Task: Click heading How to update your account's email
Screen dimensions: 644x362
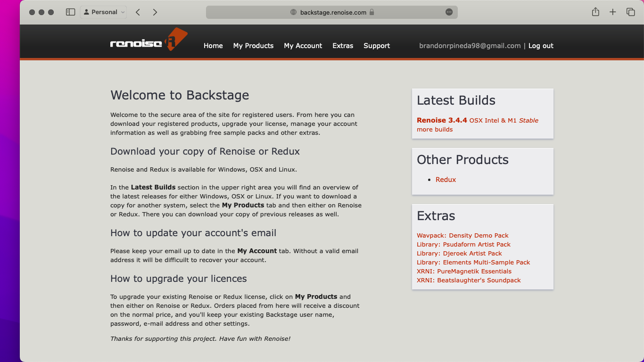Action: 193,233
